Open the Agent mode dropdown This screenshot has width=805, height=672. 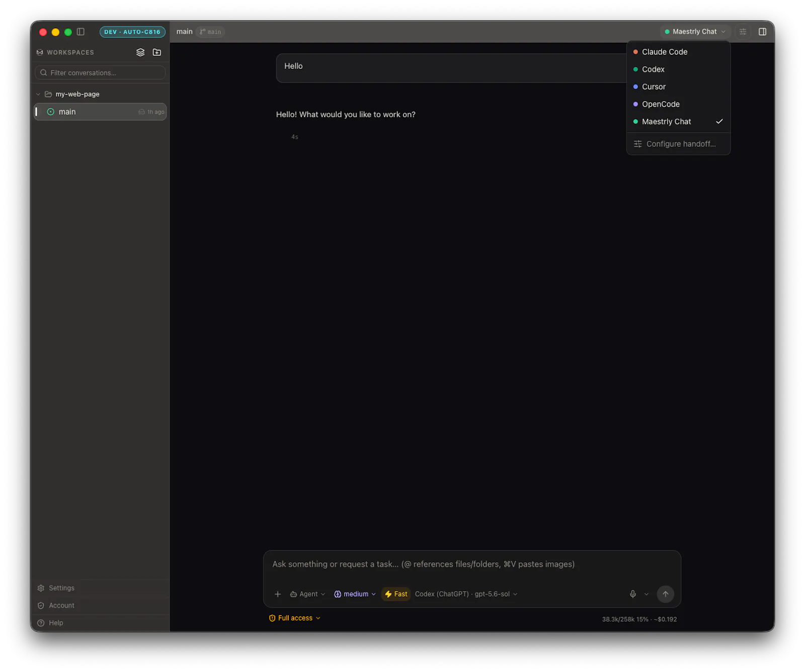[307, 594]
